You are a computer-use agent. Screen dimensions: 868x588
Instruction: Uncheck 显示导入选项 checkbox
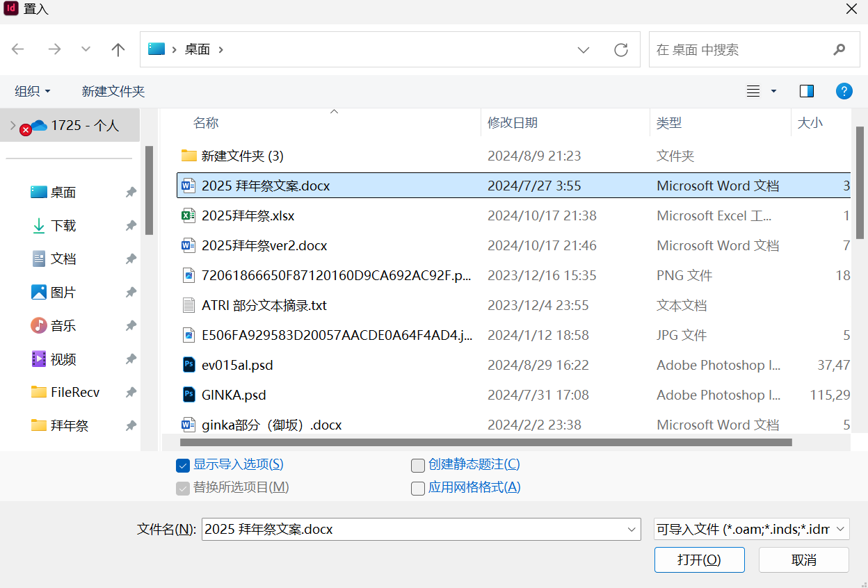point(184,465)
